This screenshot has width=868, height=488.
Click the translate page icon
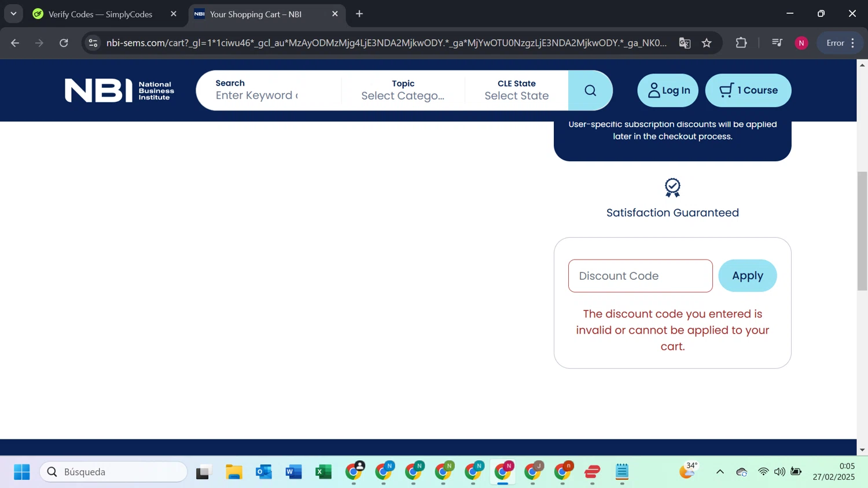pyautogui.click(x=685, y=43)
